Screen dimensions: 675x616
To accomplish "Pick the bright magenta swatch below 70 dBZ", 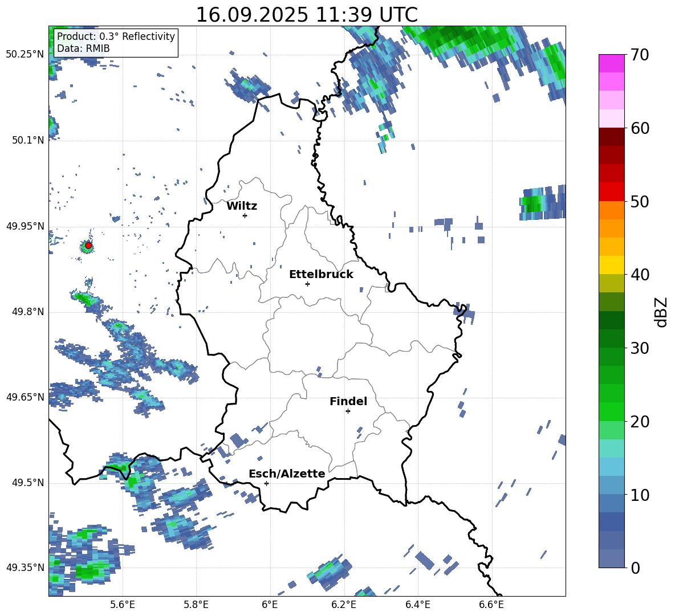I will [611, 63].
